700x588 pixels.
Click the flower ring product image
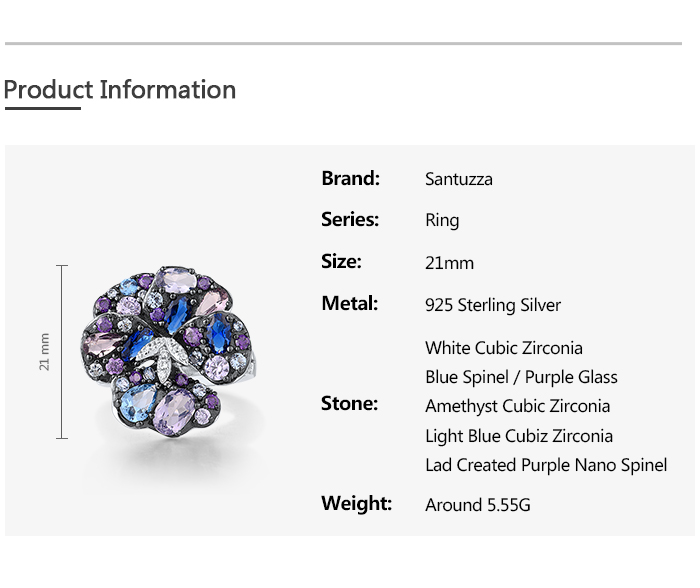166,352
